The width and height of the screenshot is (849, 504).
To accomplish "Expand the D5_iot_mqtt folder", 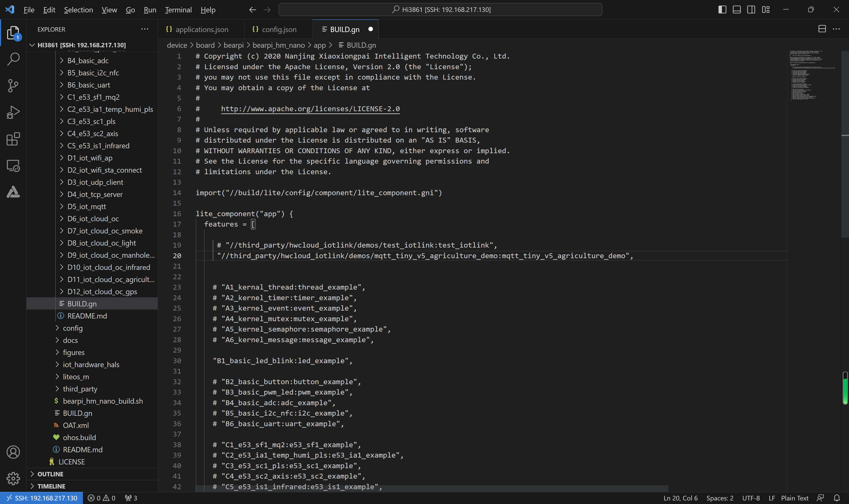I will [x=87, y=206].
